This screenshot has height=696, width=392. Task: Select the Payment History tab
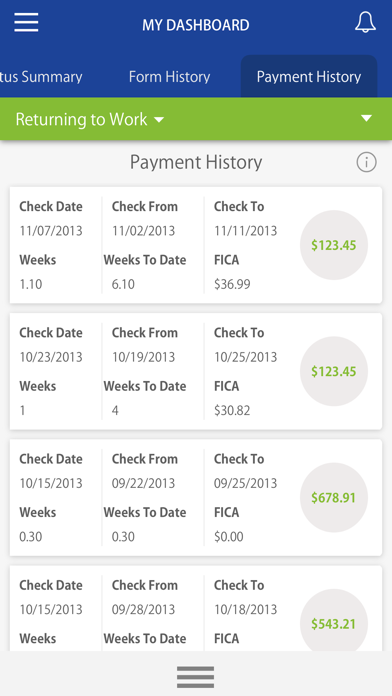(x=309, y=76)
